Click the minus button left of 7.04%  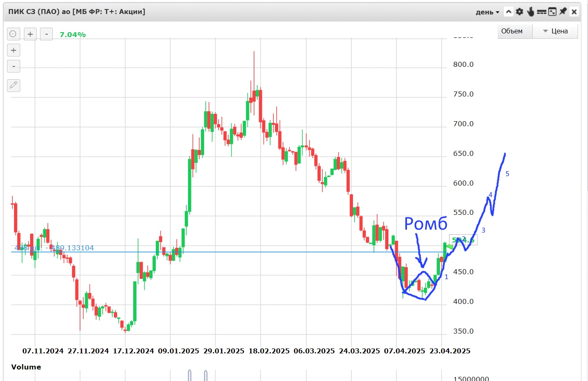tap(47, 34)
